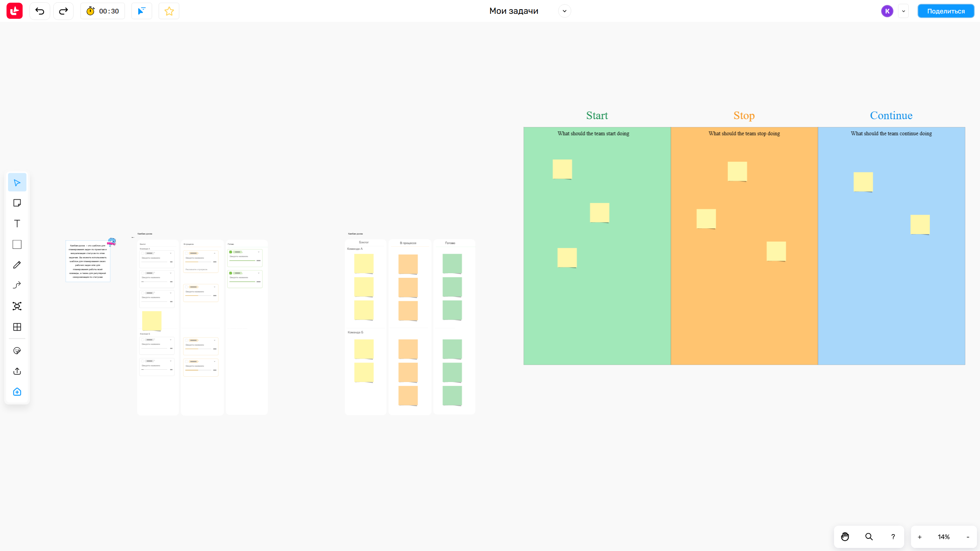Select the connector arrow tool
Image resolution: width=980 pixels, height=551 pixels.
click(17, 285)
